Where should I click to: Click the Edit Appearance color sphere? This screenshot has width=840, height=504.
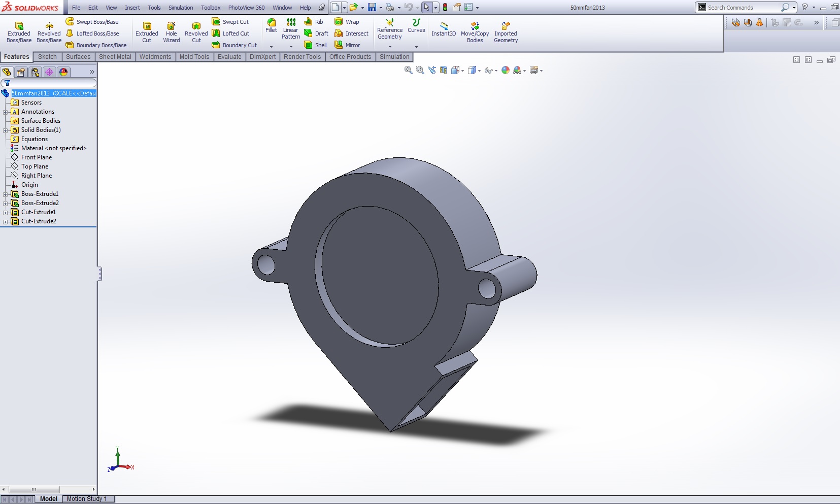click(505, 71)
